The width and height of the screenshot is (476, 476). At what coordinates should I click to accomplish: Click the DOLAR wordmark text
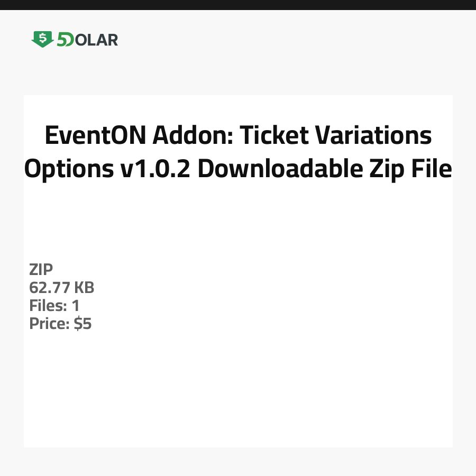point(95,40)
